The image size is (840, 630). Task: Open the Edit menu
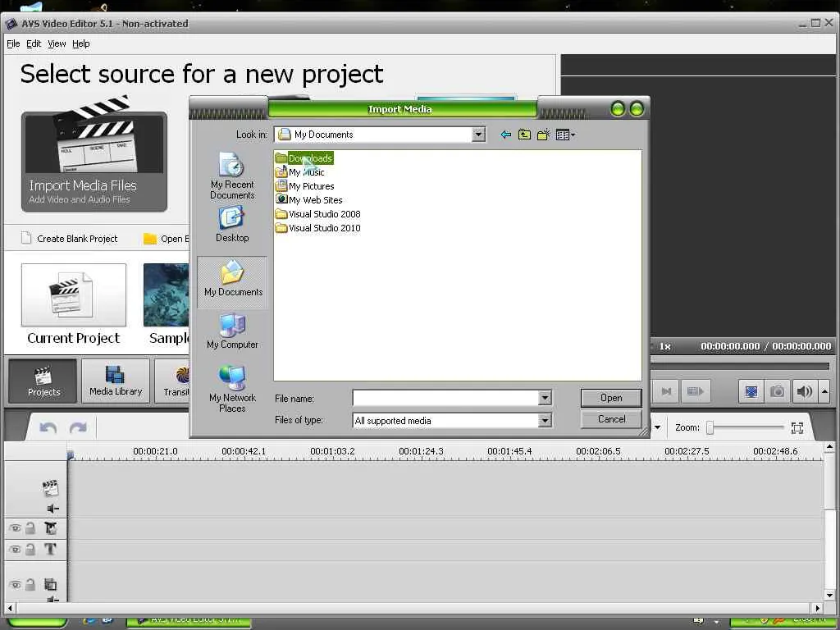34,43
